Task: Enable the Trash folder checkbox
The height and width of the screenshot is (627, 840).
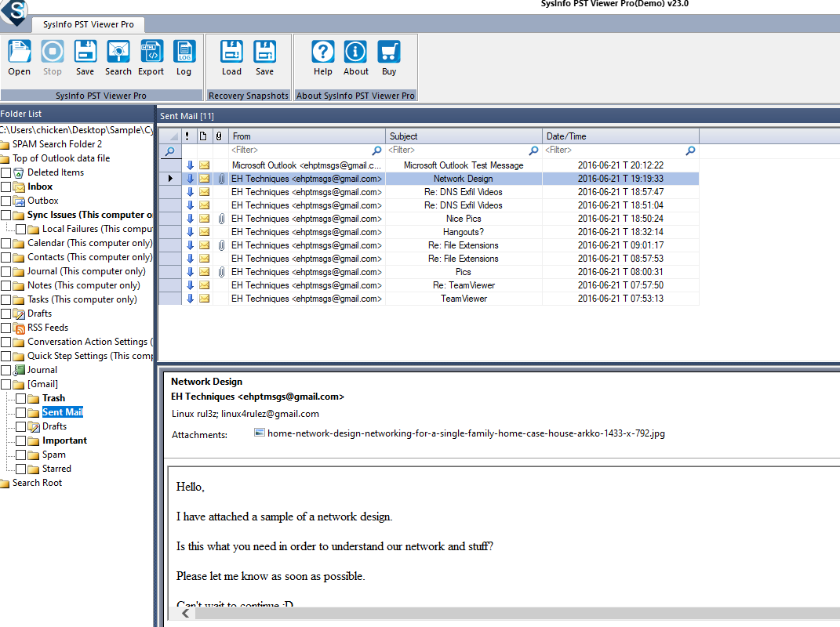Action: pyautogui.click(x=21, y=398)
